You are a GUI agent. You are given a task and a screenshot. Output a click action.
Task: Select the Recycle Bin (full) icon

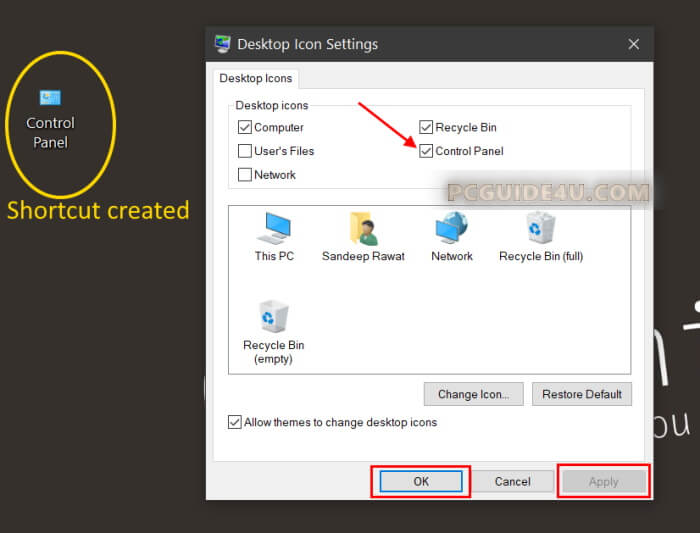point(541,229)
